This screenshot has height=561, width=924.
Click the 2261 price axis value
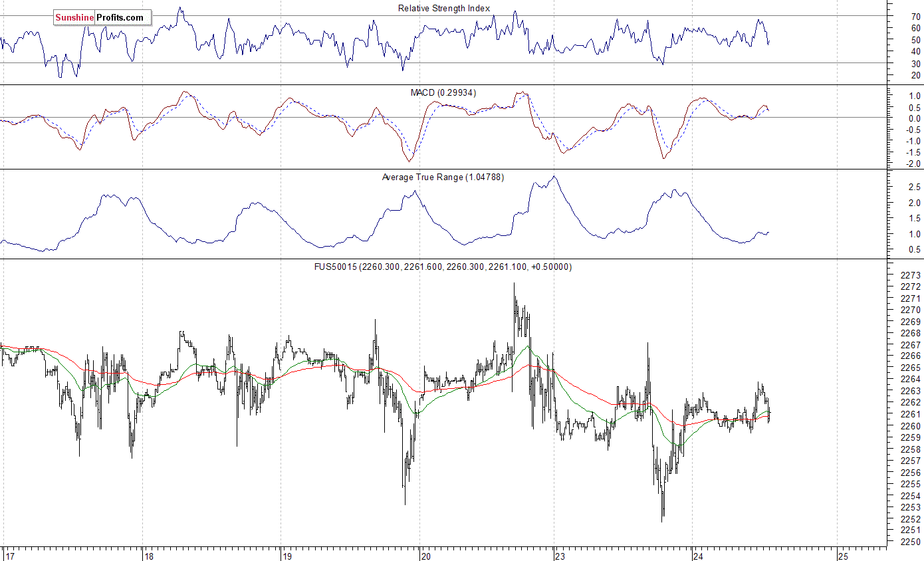910,415
